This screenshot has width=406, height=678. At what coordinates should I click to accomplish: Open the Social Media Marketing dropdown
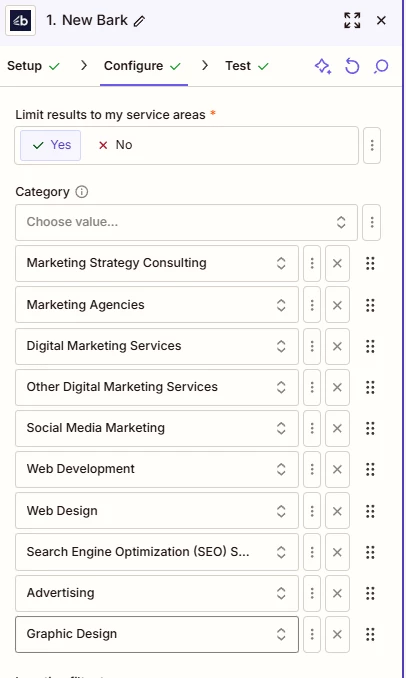[x=157, y=428]
